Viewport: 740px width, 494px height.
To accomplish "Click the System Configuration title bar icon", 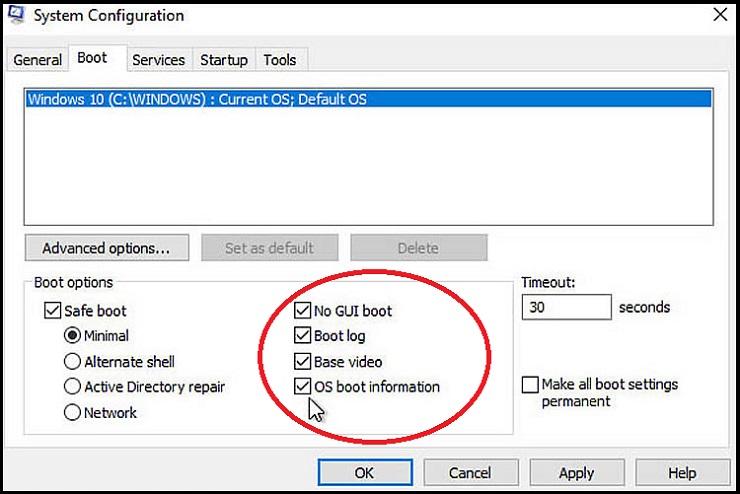I will coord(16,14).
